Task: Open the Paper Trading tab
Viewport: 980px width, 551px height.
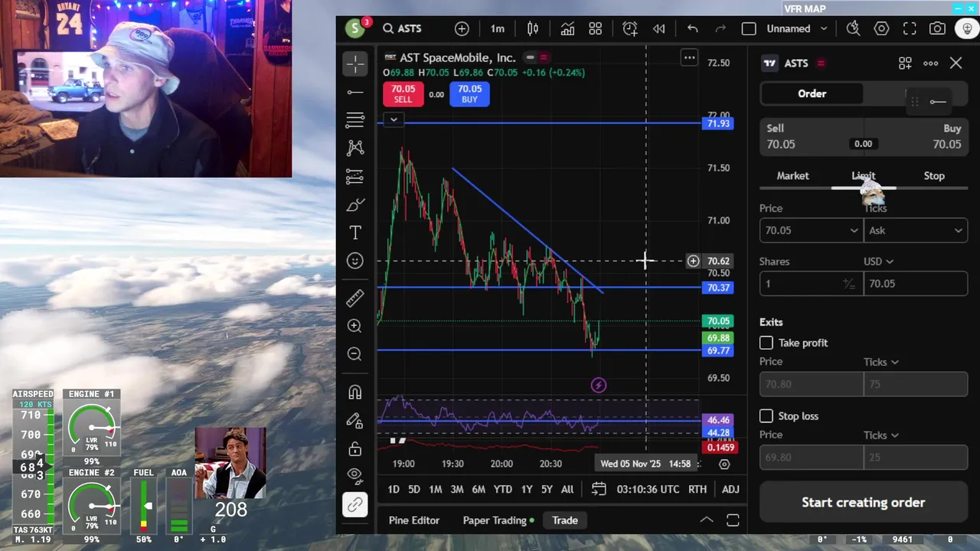Action: tap(498, 520)
